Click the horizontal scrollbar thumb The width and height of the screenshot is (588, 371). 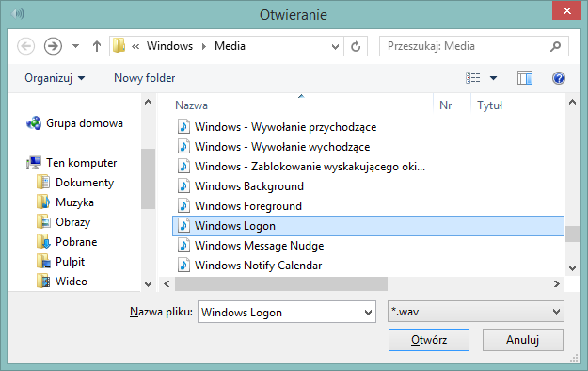coord(281,283)
